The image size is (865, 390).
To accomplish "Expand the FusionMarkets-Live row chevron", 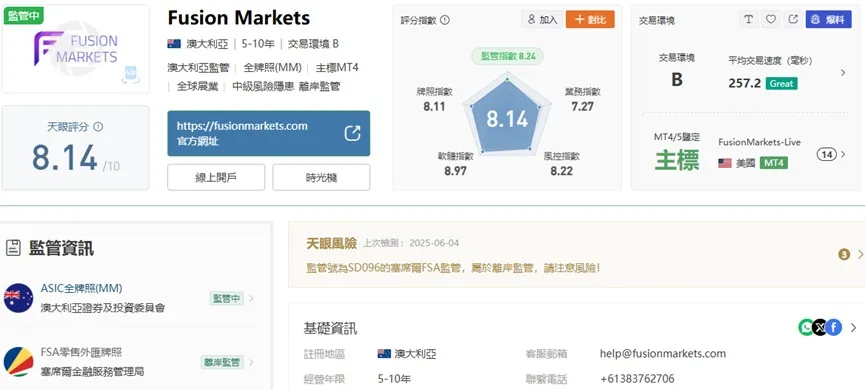I will [842, 155].
